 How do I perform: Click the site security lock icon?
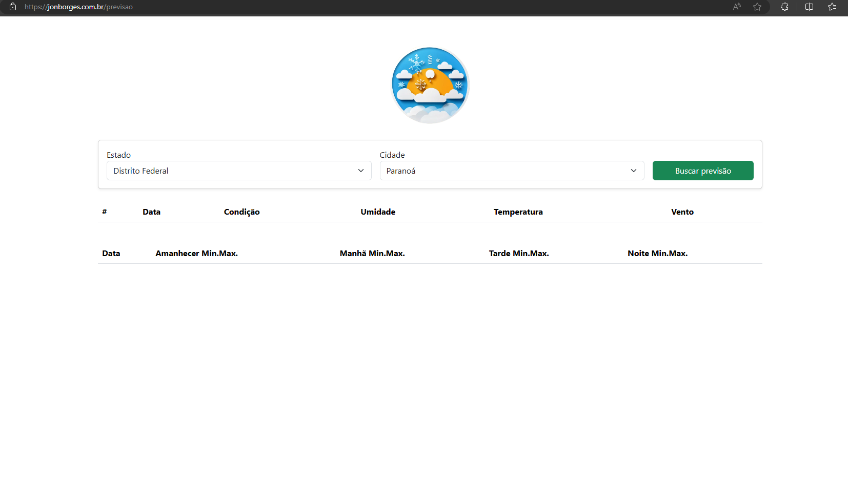coord(13,7)
